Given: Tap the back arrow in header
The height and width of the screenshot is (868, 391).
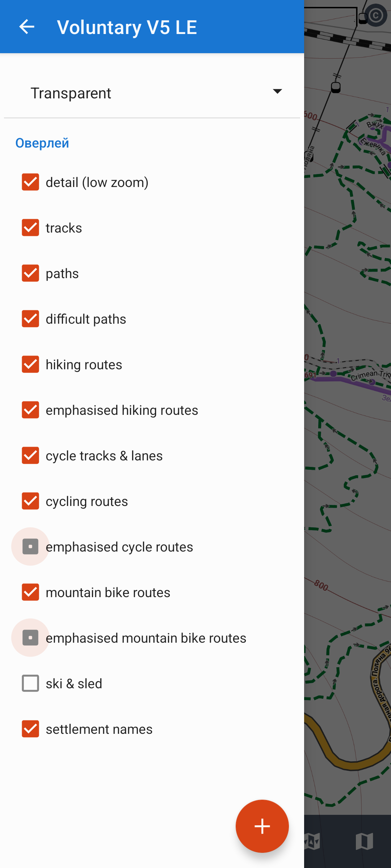Looking at the screenshot, I should pyautogui.click(x=27, y=27).
